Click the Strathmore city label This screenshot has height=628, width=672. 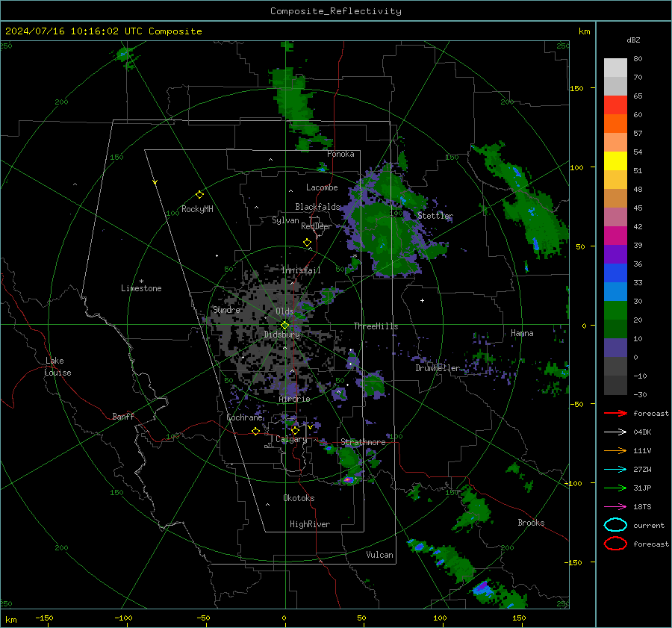(363, 442)
